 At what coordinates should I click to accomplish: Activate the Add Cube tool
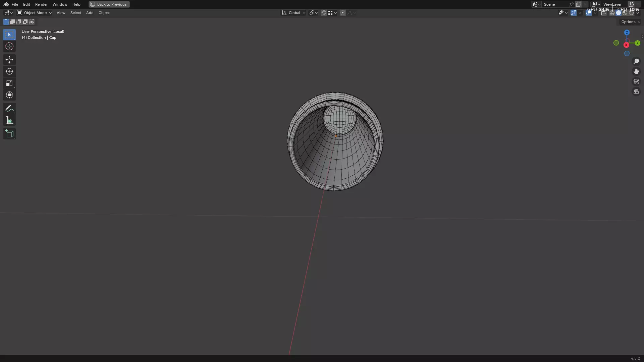pyautogui.click(x=9, y=134)
